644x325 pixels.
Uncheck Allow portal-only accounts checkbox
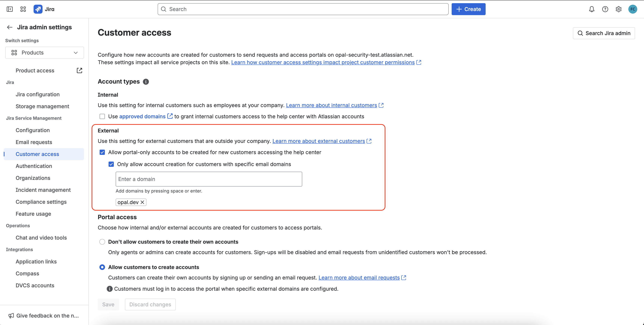click(102, 152)
